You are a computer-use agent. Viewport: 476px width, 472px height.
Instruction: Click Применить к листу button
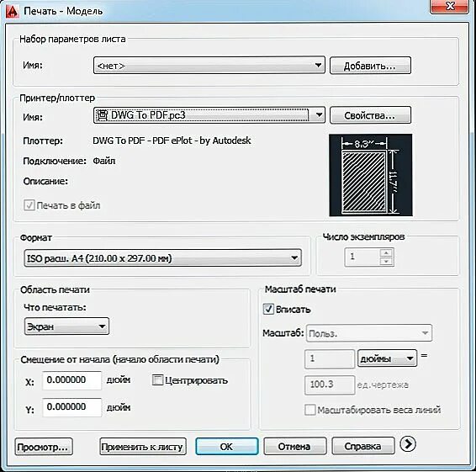(143, 447)
